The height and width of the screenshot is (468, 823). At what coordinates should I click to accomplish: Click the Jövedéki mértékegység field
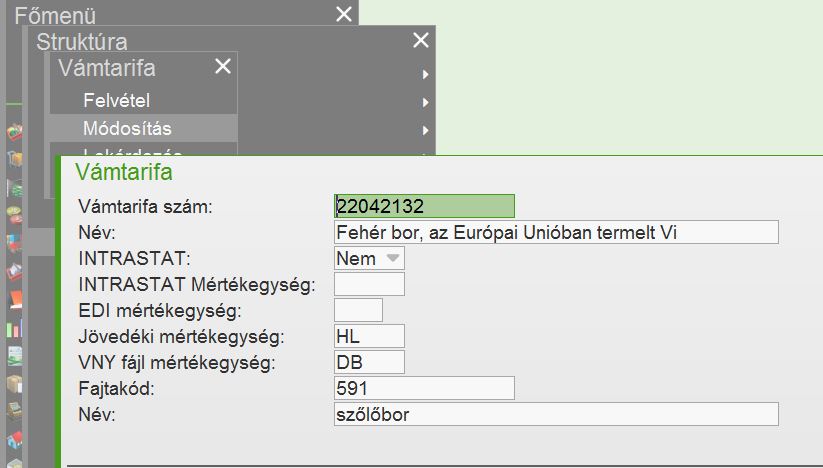pos(369,337)
